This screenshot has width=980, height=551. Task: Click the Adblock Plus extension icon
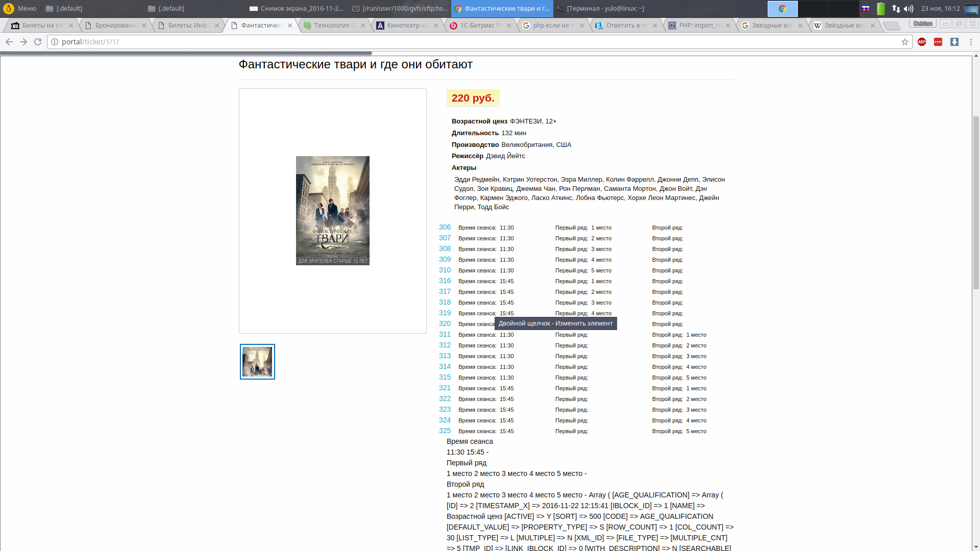[x=922, y=42]
